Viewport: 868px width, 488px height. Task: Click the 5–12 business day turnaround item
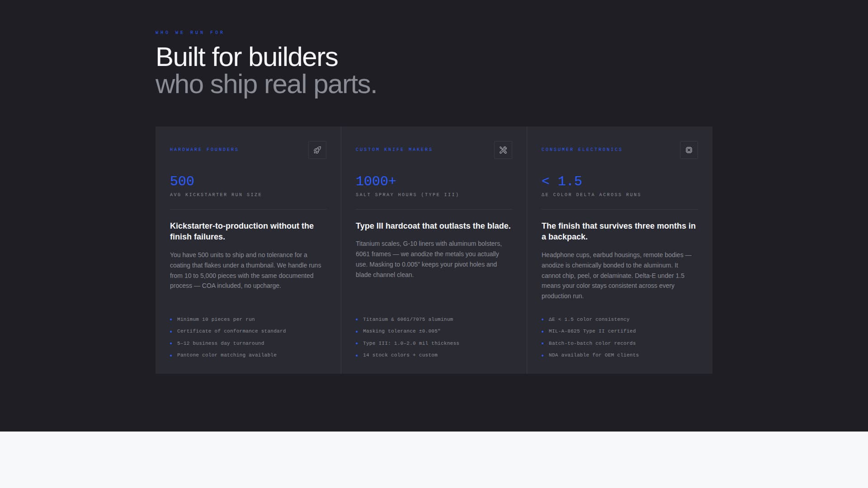[x=221, y=343]
